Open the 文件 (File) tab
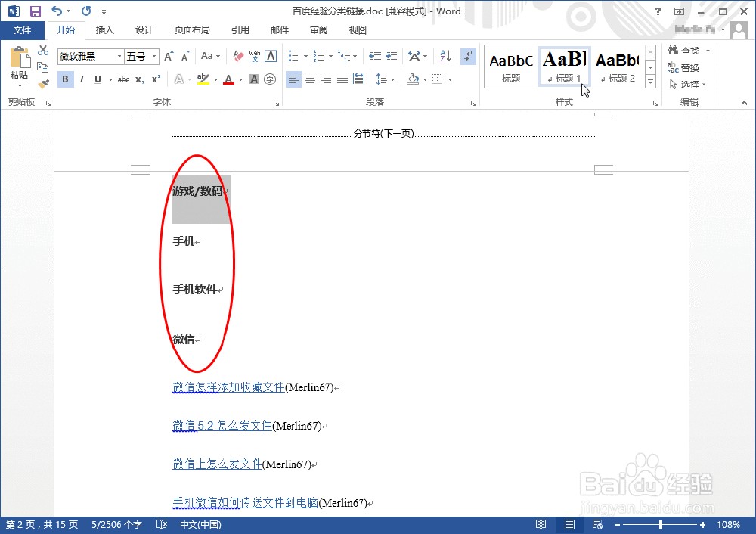Image resolution: width=756 pixels, height=534 pixels. click(22, 30)
